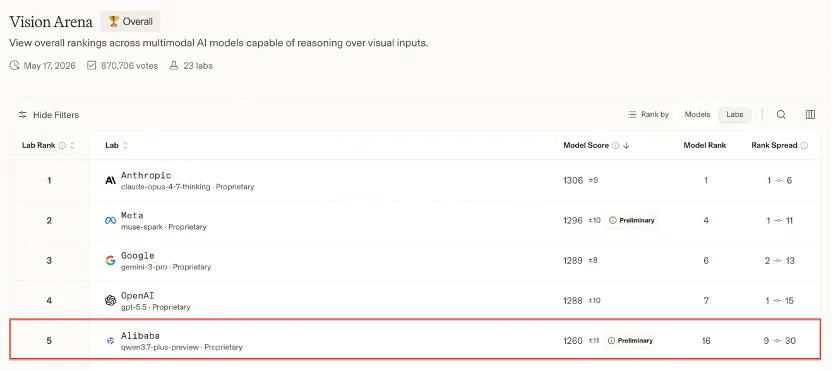This screenshot has height=370, width=832.
Task: Click the Rank Spread info icon
Action: pyautogui.click(x=804, y=145)
